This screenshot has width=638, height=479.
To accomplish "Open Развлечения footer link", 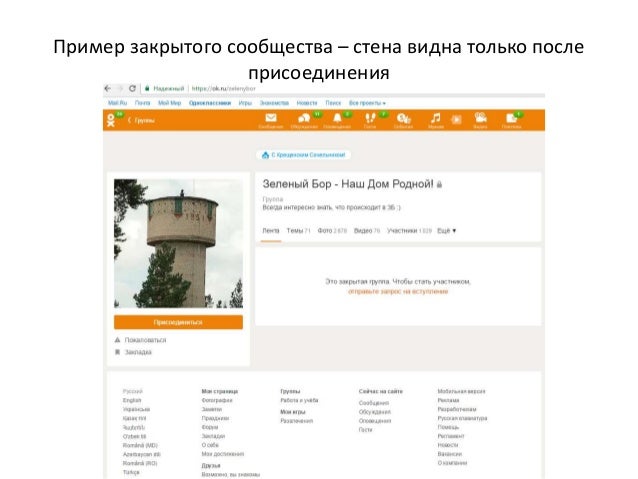I will (x=297, y=421).
